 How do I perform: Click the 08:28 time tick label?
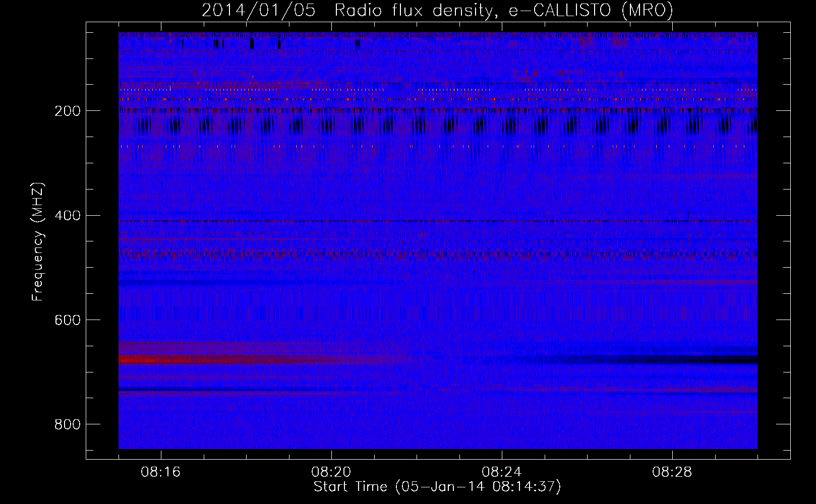pos(672,472)
